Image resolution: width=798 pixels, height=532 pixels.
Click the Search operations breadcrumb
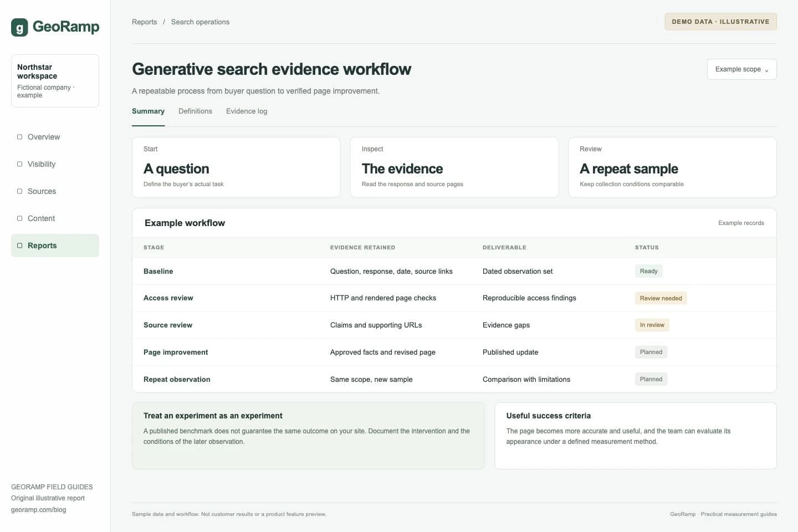click(200, 22)
